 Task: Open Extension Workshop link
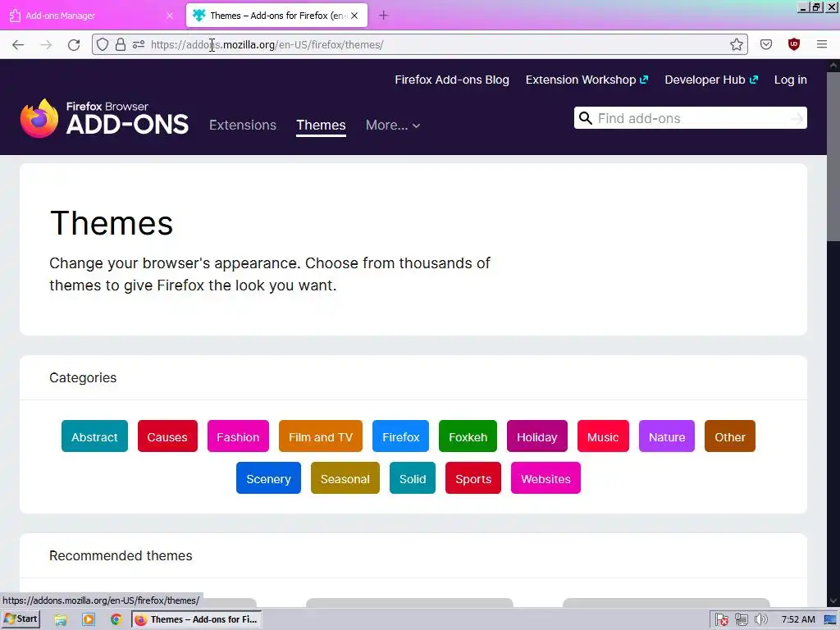click(x=587, y=80)
